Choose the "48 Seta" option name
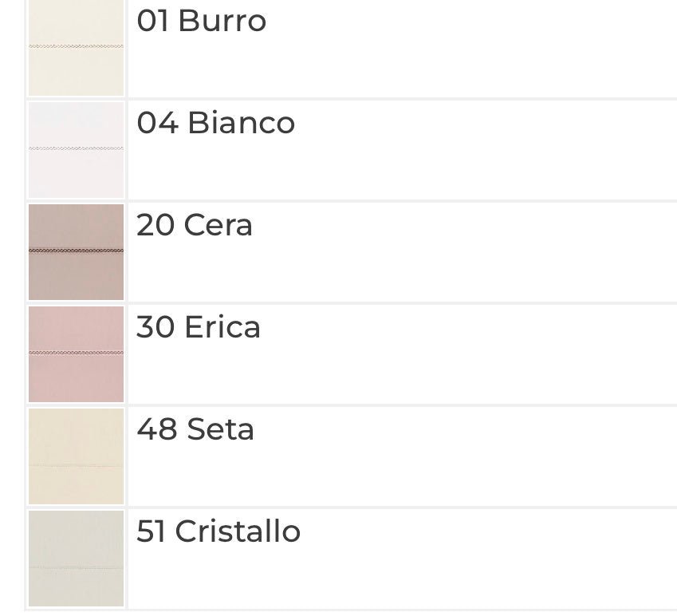 point(195,429)
